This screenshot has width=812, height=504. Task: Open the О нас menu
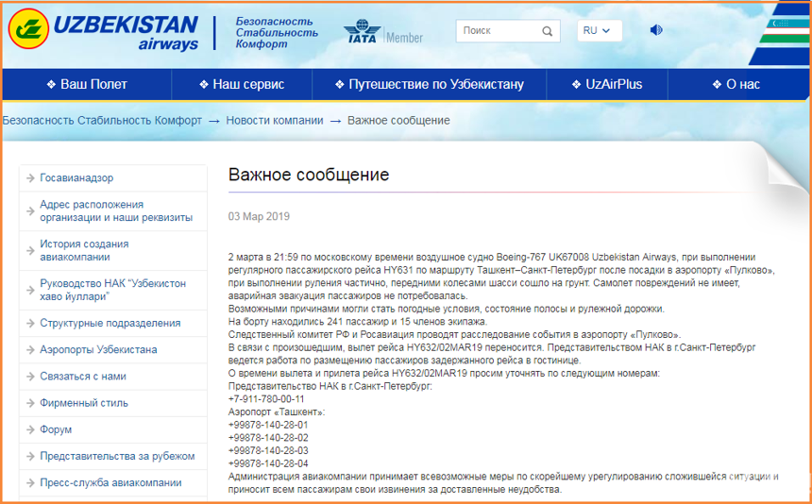point(736,84)
